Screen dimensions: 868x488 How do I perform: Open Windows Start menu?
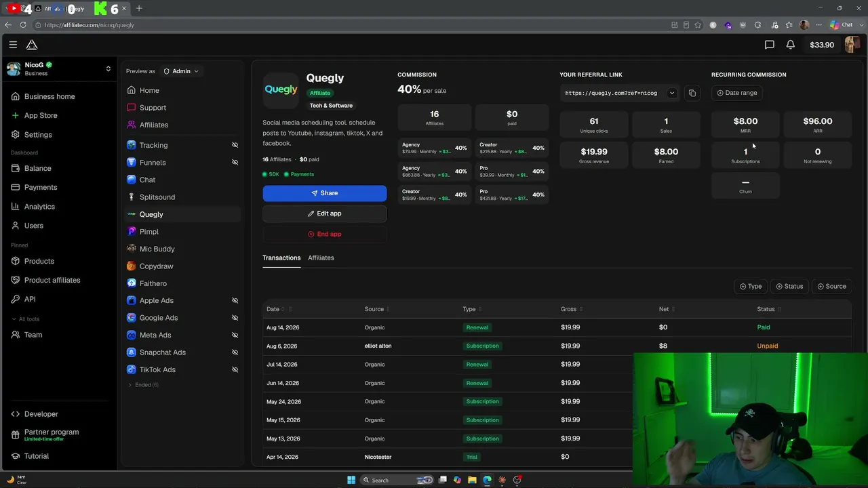pyautogui.click(x=351, y=480)
